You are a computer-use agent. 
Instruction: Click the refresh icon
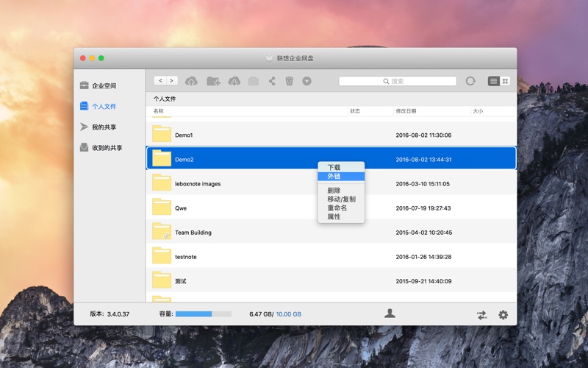pyautogui.click(x=470, y=81)
